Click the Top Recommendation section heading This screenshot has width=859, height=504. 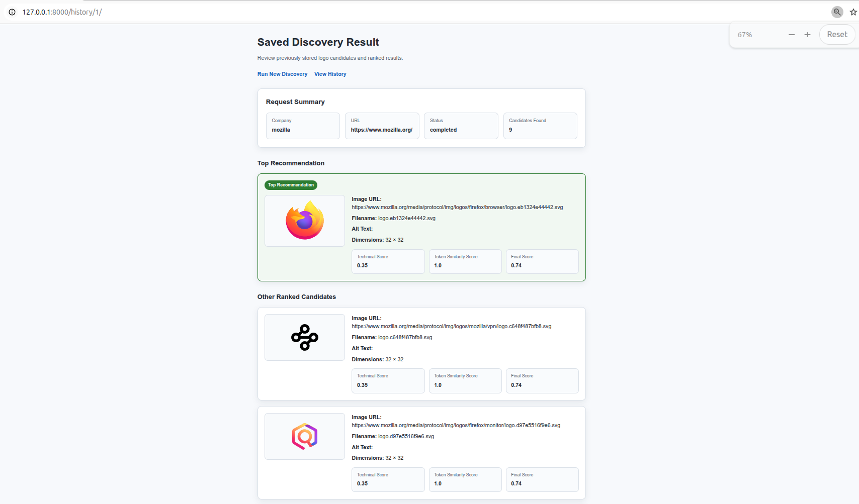pyautogui.click(x=291, y=163)
